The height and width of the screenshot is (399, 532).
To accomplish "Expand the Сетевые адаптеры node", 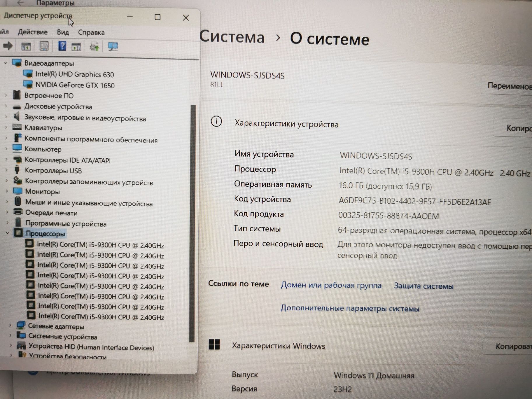I will [x=10, y=325].
